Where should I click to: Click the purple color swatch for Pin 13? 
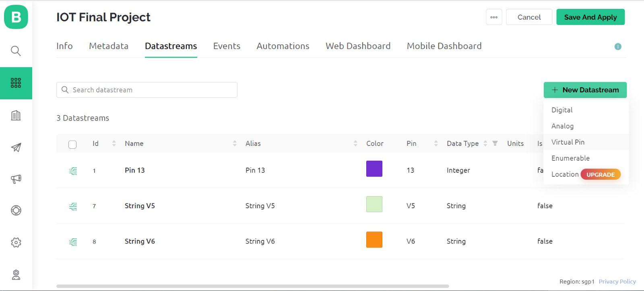coord(374,169)
